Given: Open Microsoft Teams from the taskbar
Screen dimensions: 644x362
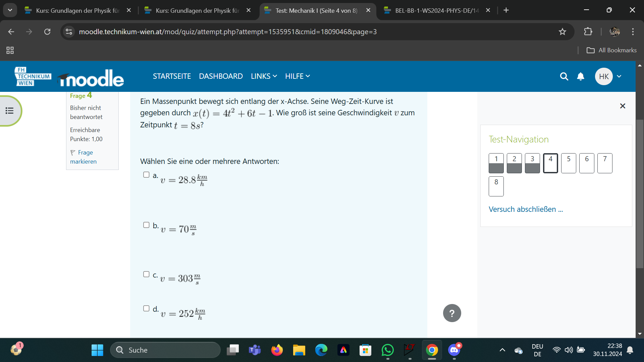Looking at the screenshot, I should pos(255,350).
